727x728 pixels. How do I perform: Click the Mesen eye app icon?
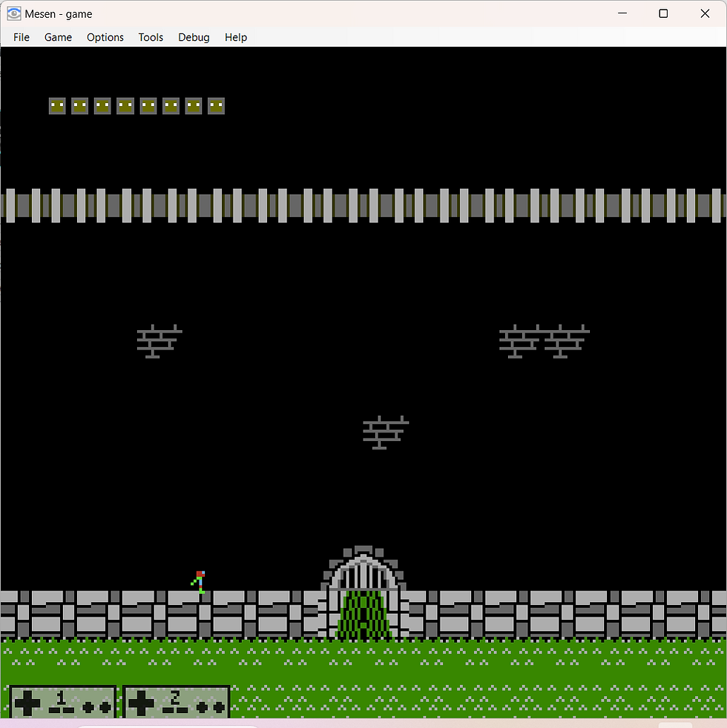click(14, 14)
